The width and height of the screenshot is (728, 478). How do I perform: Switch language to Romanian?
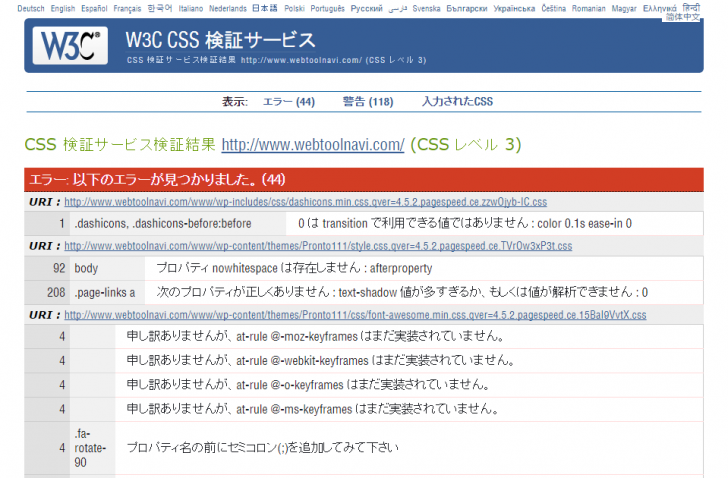pyautogui.click(x=589, y=8)
